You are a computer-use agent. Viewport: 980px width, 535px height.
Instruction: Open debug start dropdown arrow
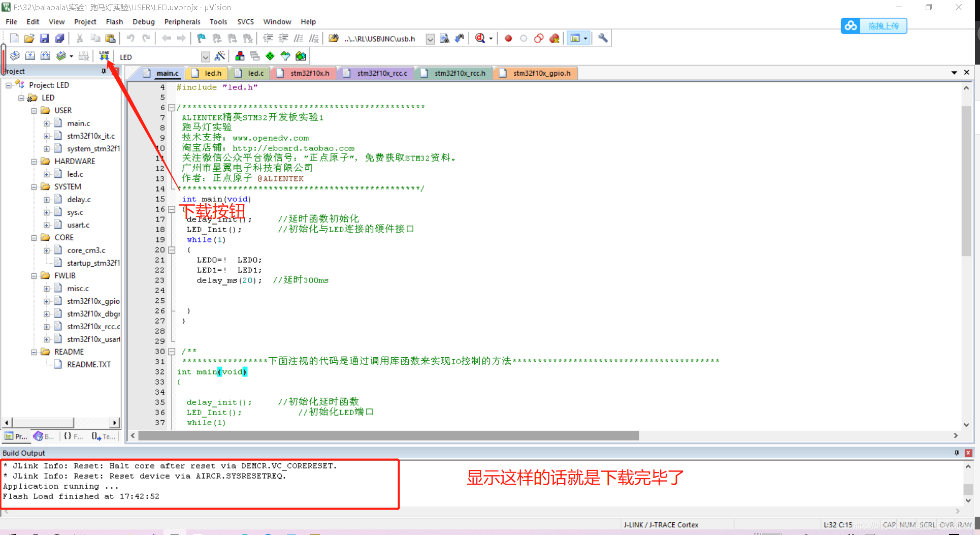pos(491,38)
